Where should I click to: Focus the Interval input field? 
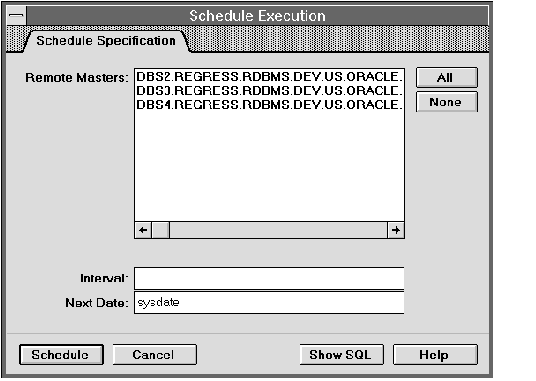[269, 278]
